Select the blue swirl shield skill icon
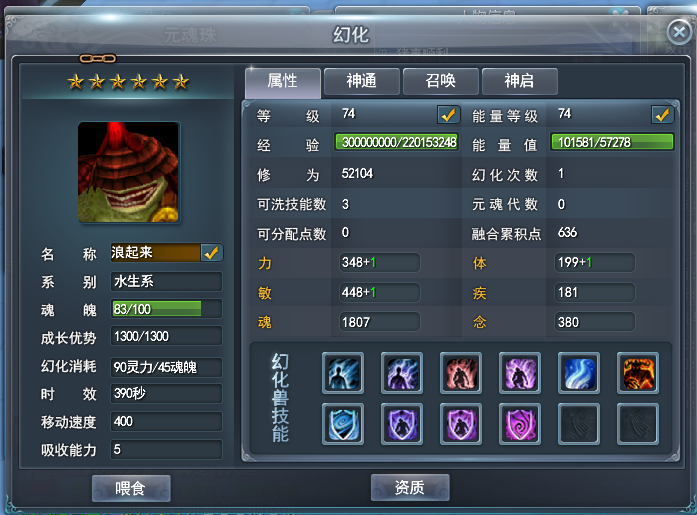The image size is (697, 515). pos(343,424)
